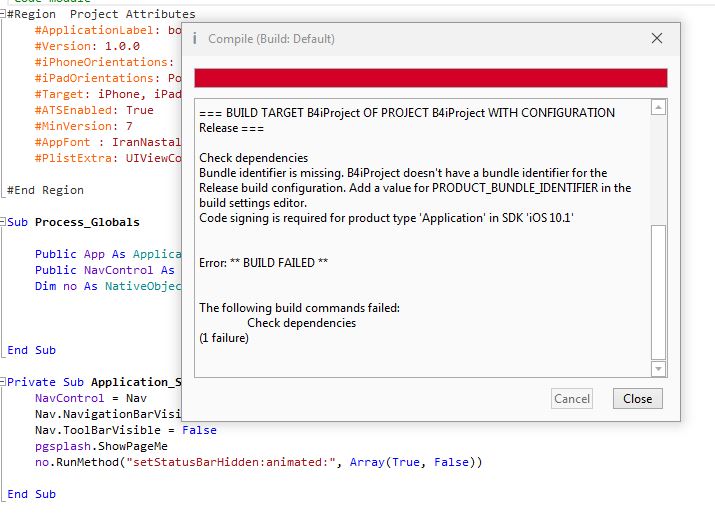Click the 'BUILD TARGET B4iProject' header line
This screenshot has width=715, height=517.
[x=407, y=120]
